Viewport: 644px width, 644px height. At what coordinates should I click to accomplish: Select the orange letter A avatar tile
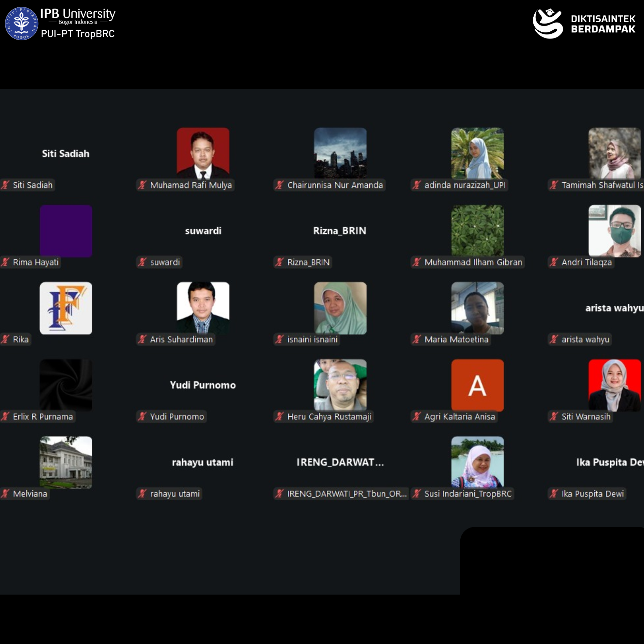(x=477, y=385)
